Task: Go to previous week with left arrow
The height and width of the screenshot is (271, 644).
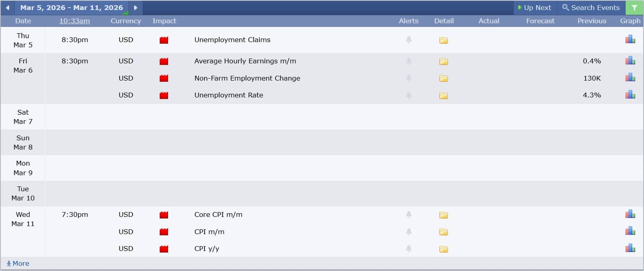Action: click(8, 8)
